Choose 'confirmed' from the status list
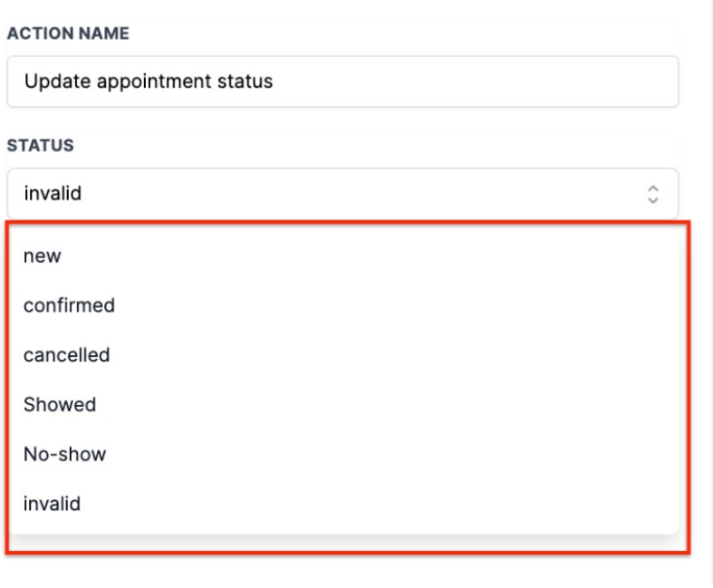The height and width of the screenshot is (588, 713). [69, 305]
